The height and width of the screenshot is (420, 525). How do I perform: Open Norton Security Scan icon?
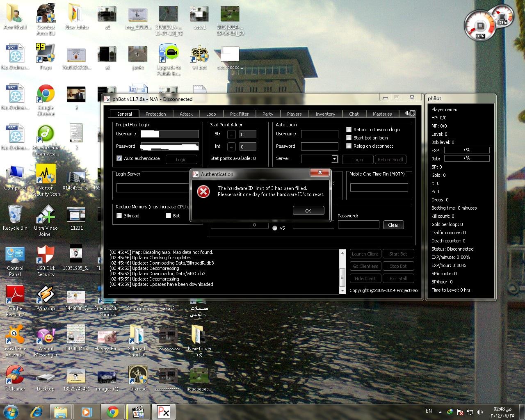(x=46, y=180)
